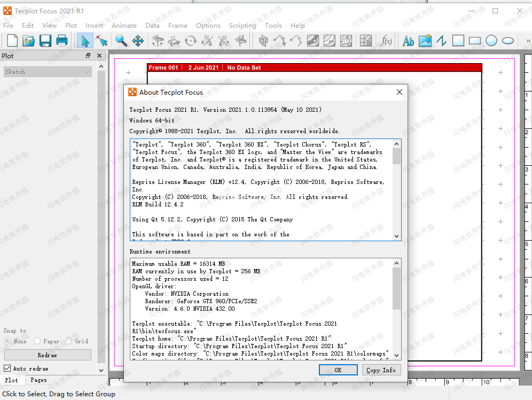
Task: Click the Plot sidebar scroll up arrow
Action: [101, 66]
